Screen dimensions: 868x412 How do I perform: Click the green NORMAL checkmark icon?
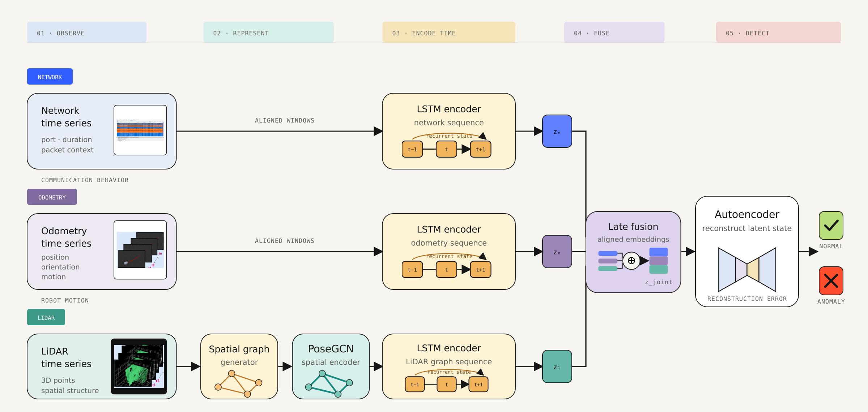[x=831, y=226]
